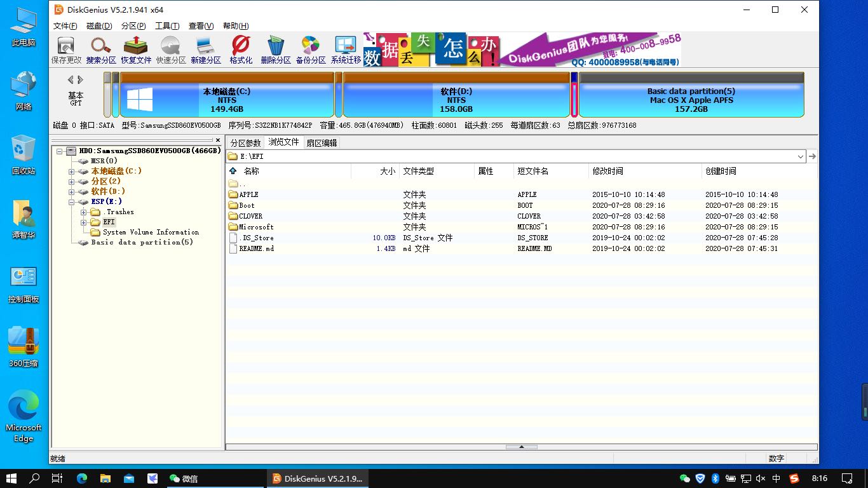Select the 360压缩 desktop icon

pos(24,347)
